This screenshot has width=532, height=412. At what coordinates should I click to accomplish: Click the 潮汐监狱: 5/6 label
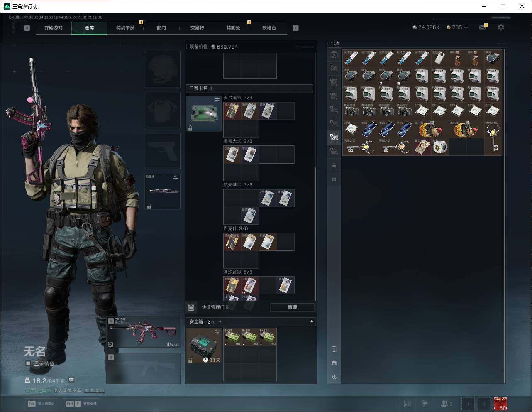238,272
